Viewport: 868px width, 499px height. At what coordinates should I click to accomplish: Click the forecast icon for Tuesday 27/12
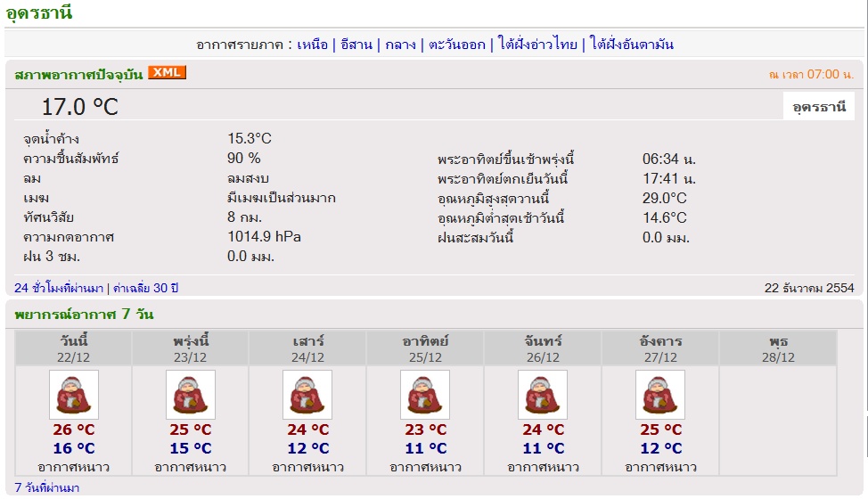pos(660,395)
